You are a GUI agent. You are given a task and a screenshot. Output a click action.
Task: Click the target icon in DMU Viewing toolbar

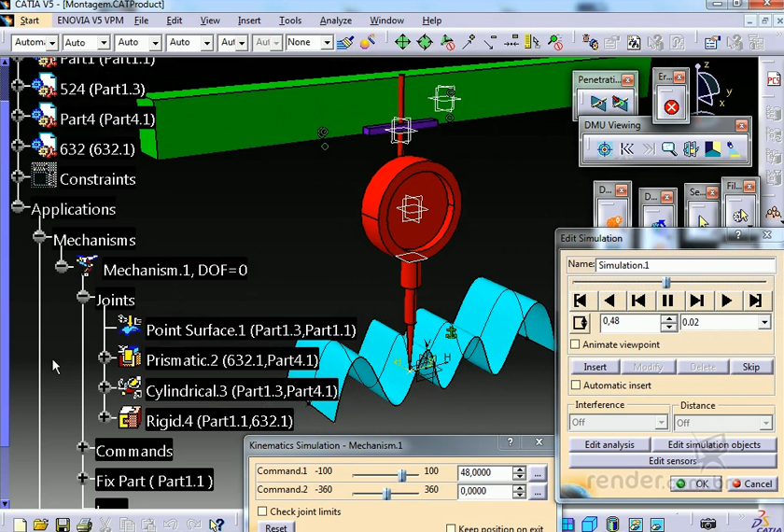click(604, 148)
